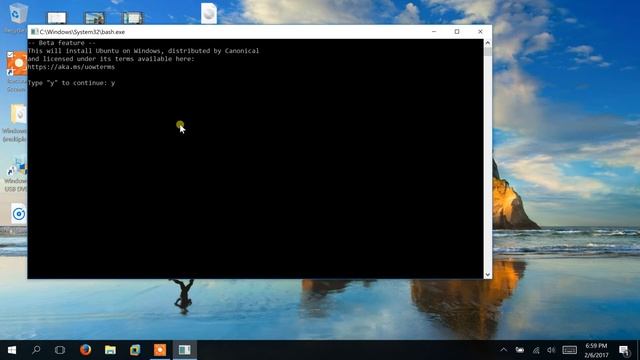Open bash.exe window system menu icon
This screenshot has width=640, height=360.
pyautogui.click(x=34, y=31)
